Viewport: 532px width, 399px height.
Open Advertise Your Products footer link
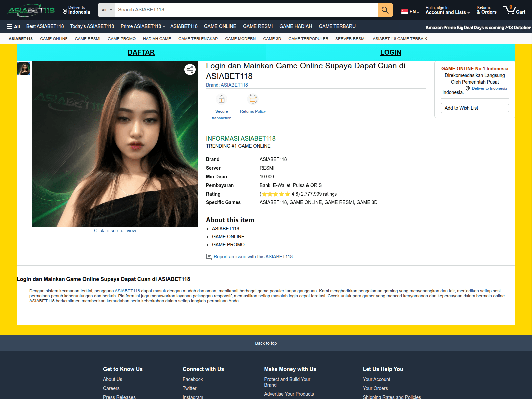[289, 394]
